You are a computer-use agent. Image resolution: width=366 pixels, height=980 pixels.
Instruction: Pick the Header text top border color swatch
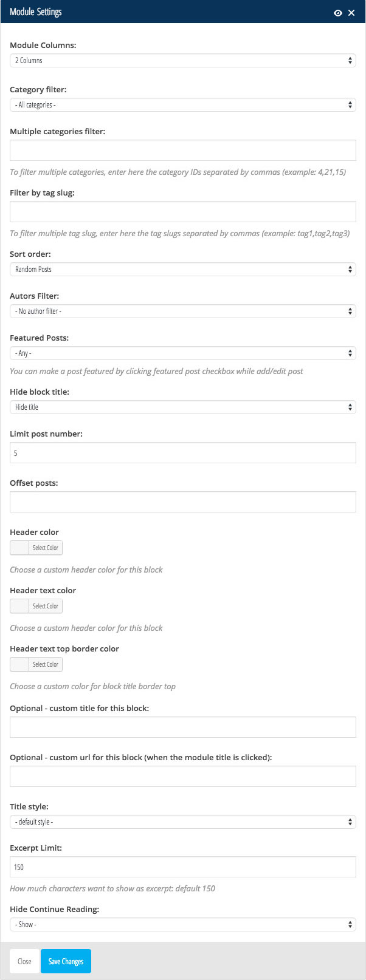pos(19,664)
